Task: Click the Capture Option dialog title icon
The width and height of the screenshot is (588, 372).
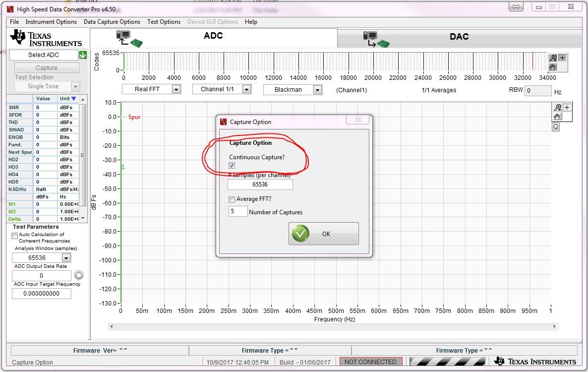Action: tap(224, 122)
